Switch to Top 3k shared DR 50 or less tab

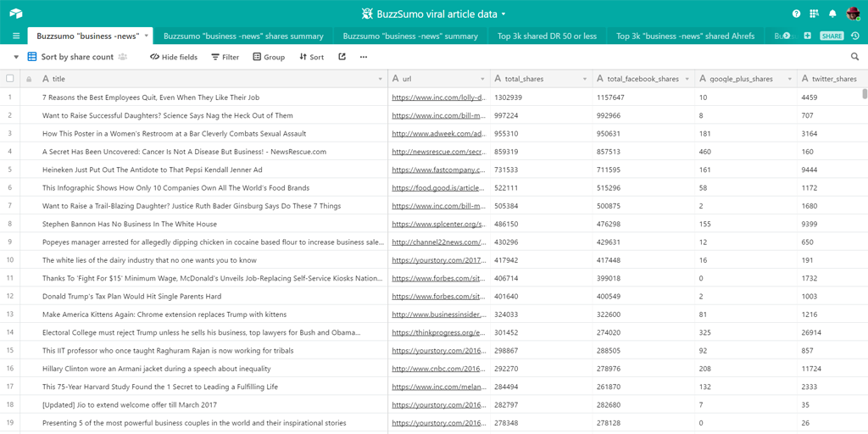pos(547,36)
